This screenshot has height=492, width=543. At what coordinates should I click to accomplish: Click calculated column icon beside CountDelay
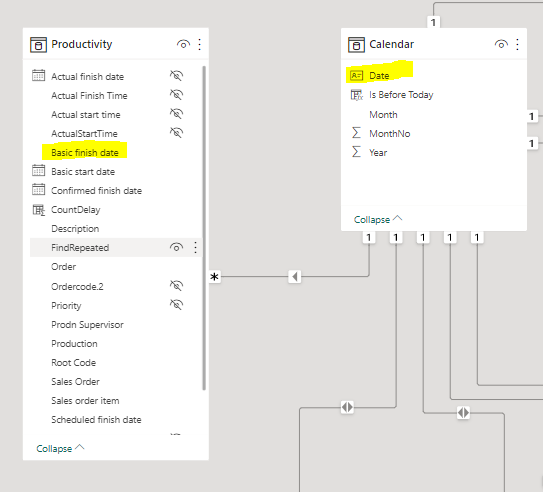[38, 209]
